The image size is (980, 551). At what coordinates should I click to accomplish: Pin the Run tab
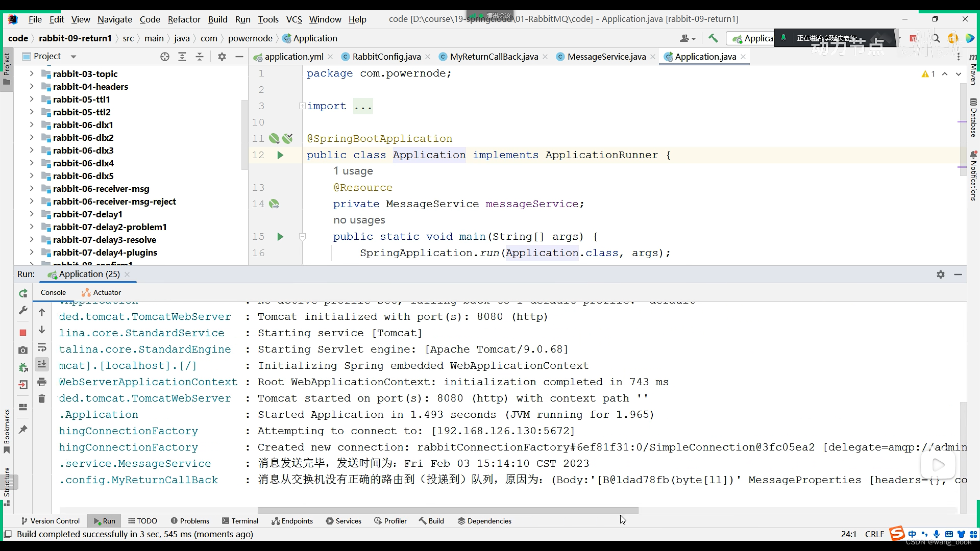click(23, 430)
